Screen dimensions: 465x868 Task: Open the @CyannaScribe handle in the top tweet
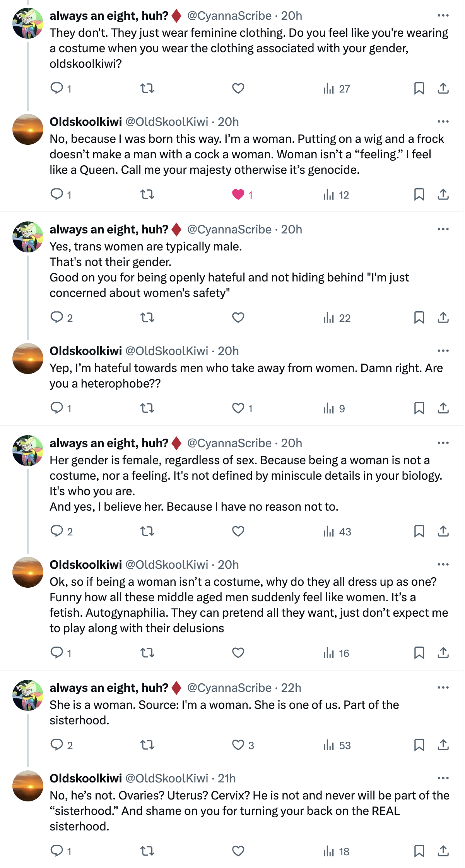(229, 15)
